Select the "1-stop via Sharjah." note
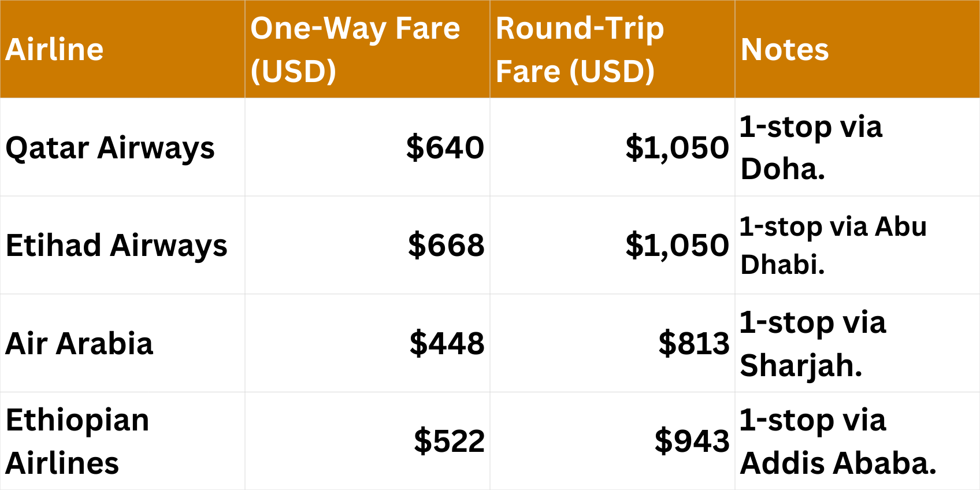 point(813,344)
